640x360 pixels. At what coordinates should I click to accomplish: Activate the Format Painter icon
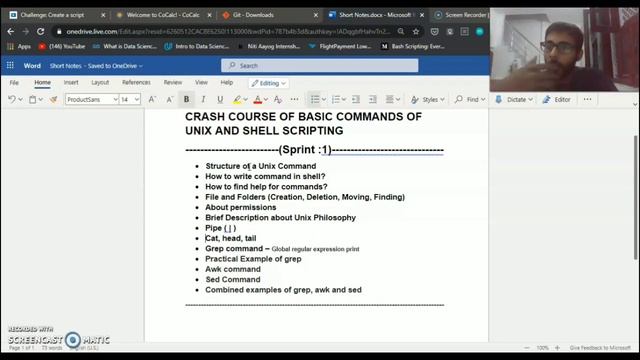[x=53, y=99]
